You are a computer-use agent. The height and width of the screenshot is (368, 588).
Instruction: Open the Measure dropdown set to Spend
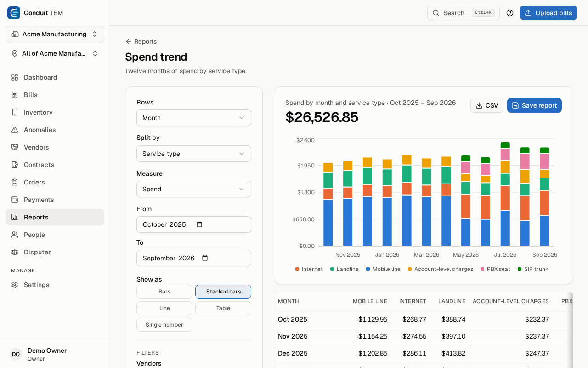coord(194,189)
